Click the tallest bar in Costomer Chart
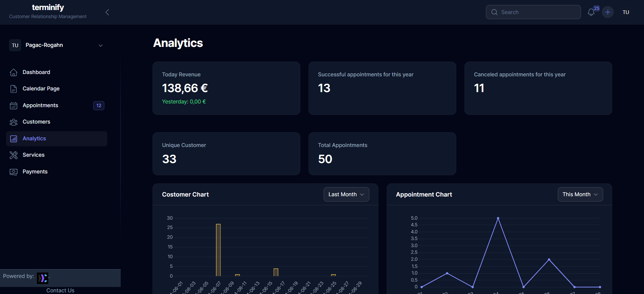The height and width of the screenshot is (294, 644). (x=218, y=250)
